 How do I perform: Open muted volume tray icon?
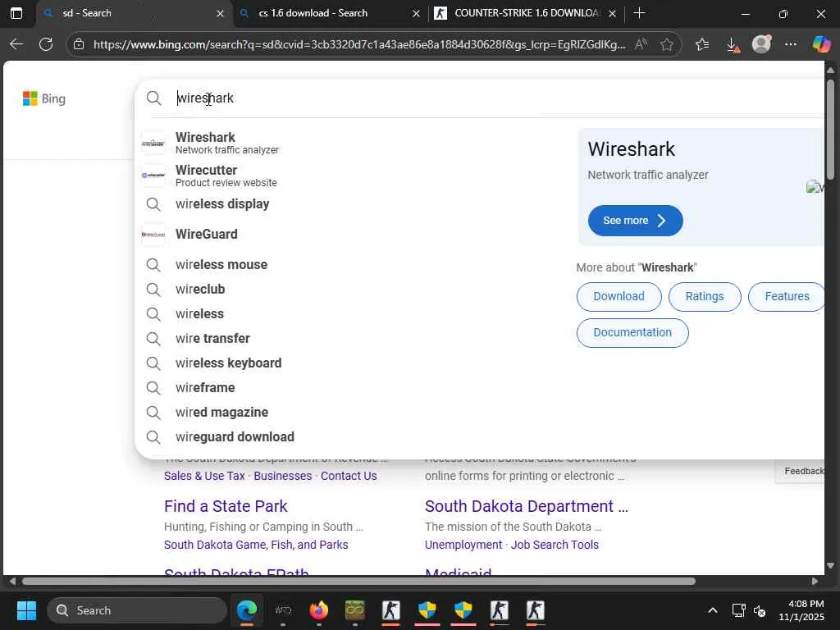759,610
